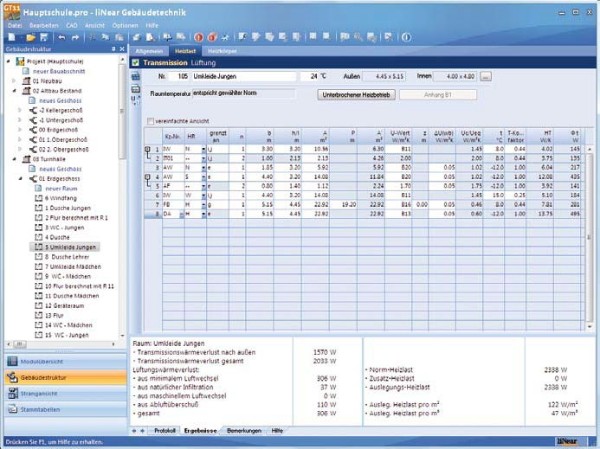Switch to the Lüftung section

(203, 62)
